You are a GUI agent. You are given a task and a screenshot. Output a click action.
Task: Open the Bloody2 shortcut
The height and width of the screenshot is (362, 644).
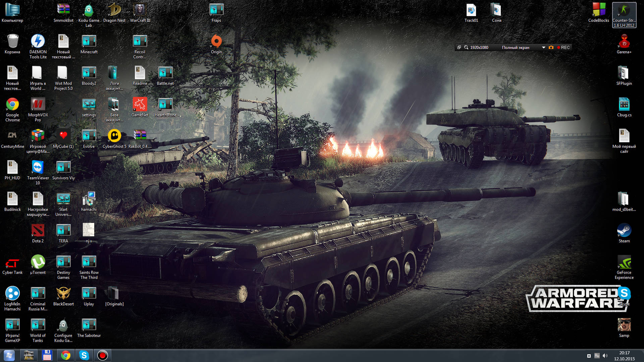89,76
